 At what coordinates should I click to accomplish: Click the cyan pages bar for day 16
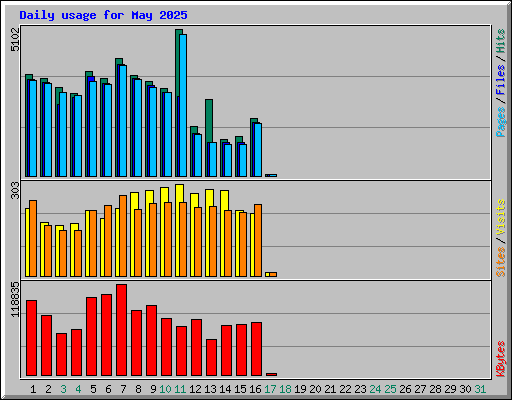tap(258, 150)
